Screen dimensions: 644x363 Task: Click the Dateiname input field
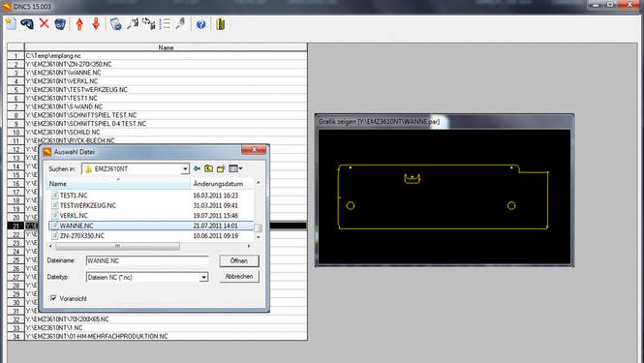pos(147,260)
